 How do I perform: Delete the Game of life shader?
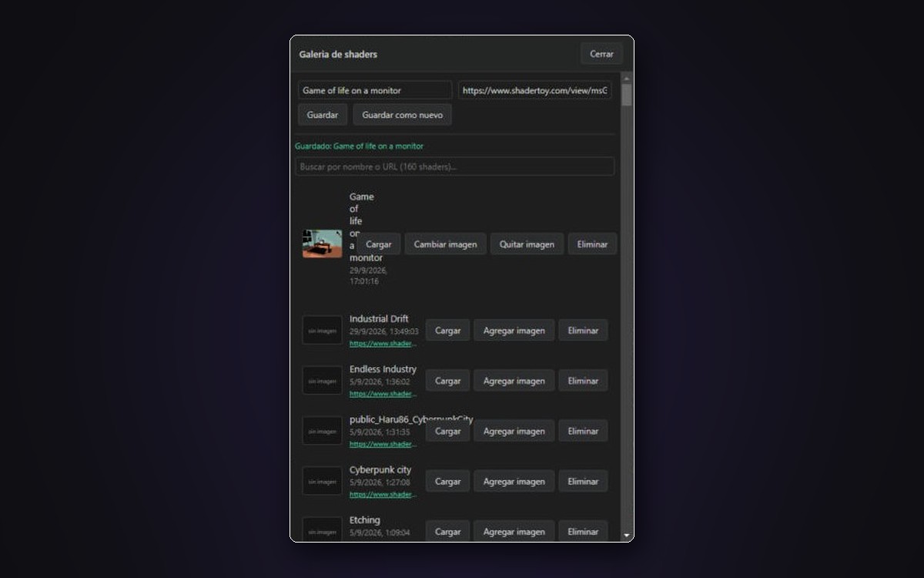tap(592, 244)
